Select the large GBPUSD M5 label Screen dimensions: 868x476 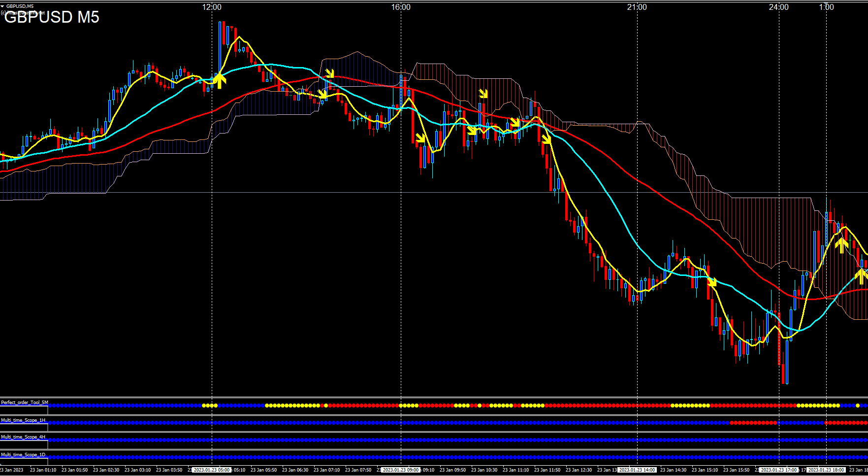[x=52, y=17]
